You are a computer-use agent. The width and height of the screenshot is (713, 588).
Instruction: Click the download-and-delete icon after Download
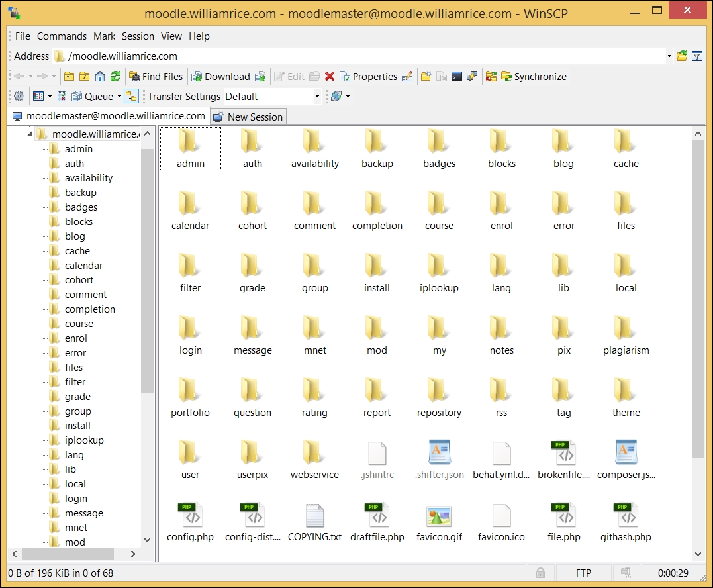pyautogui.click(x=260, y=76)
